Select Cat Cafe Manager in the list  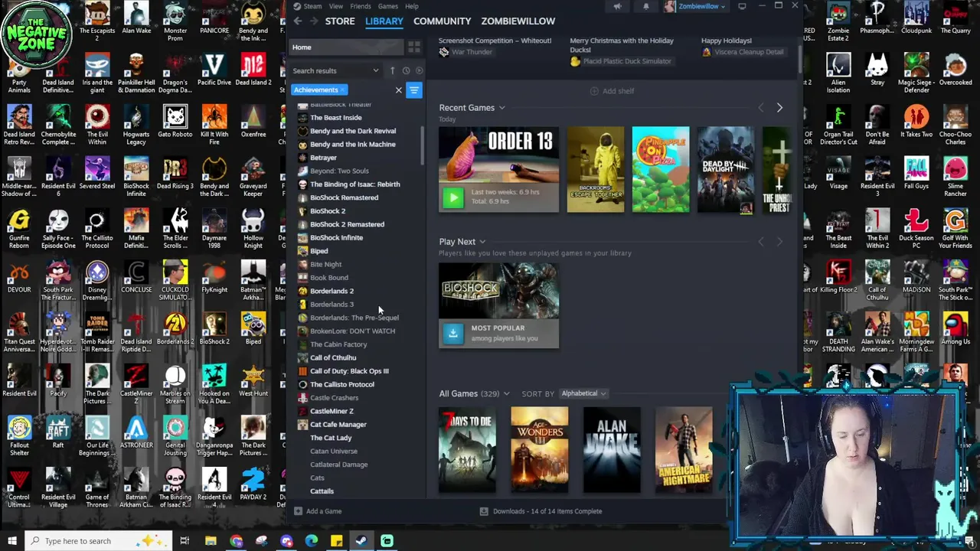pyautogui.click(x=338, y=425)
